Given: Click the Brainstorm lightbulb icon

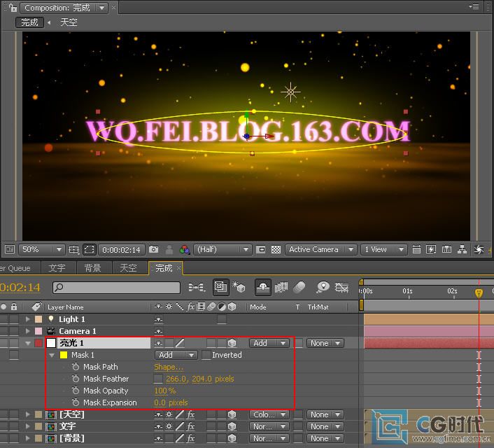Looking at the screenshot, I should [x=323, y=287].
